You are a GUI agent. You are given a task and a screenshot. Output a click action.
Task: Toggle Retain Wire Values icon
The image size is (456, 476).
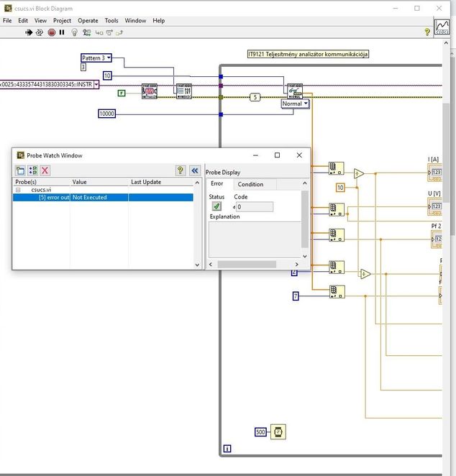[87, 32]
